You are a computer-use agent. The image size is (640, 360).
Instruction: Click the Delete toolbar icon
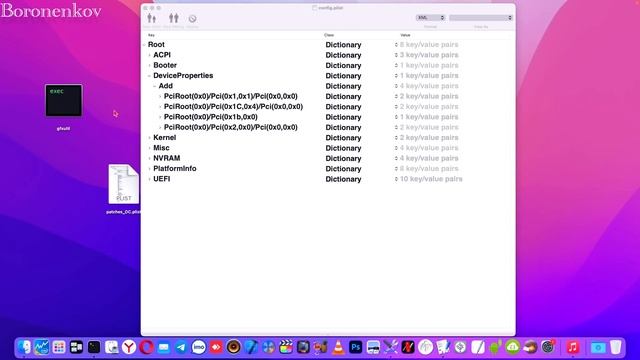192,19
